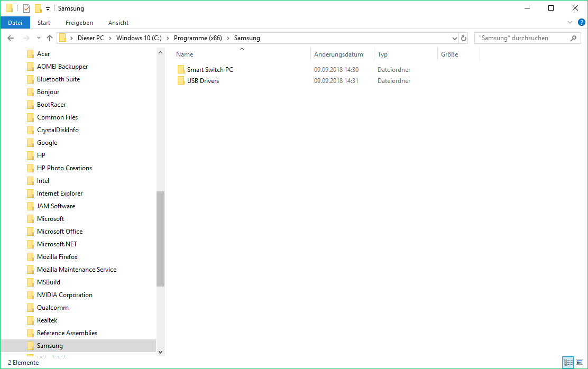Click the HP Photo Creations folder icon
This screenshot has height=369, width=588.
coord(30,168)
